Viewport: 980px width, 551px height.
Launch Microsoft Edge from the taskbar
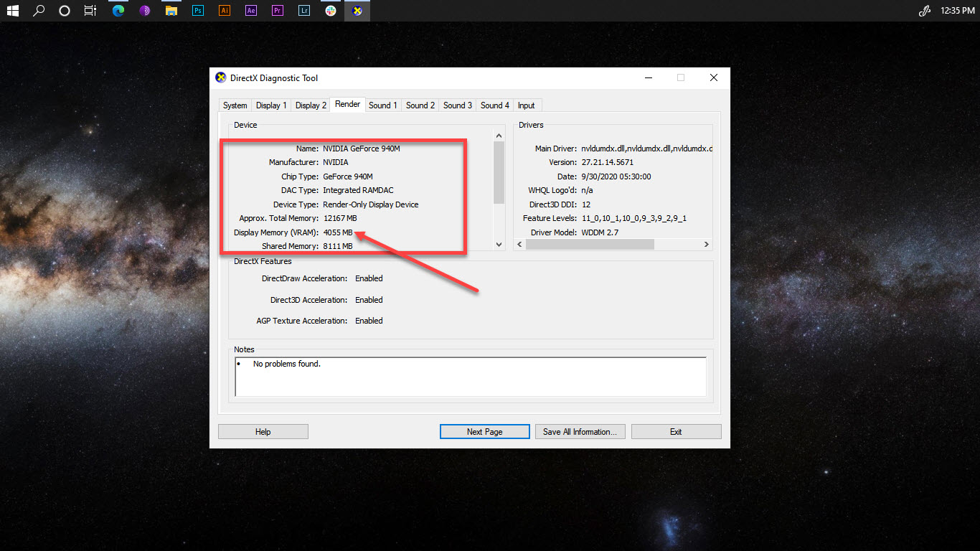118,10
